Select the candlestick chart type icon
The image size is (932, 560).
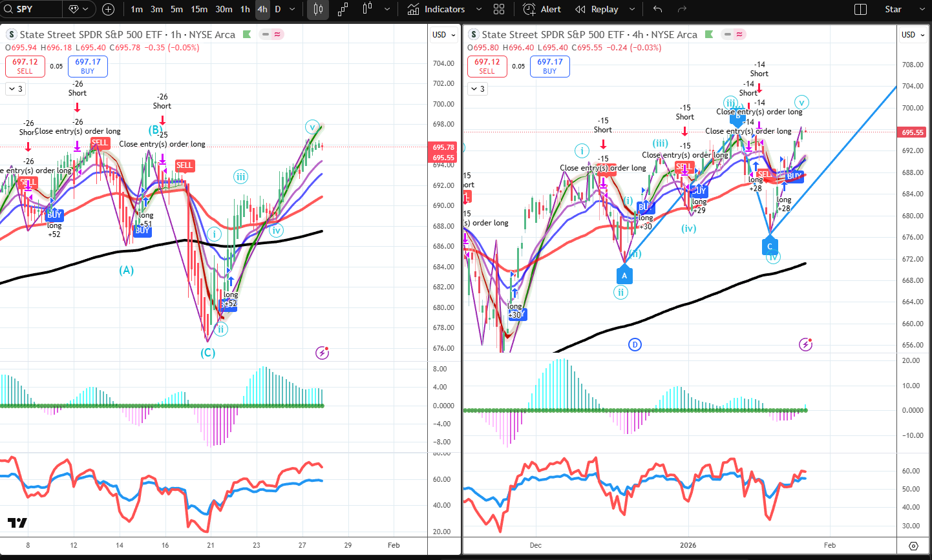(318, 9)
